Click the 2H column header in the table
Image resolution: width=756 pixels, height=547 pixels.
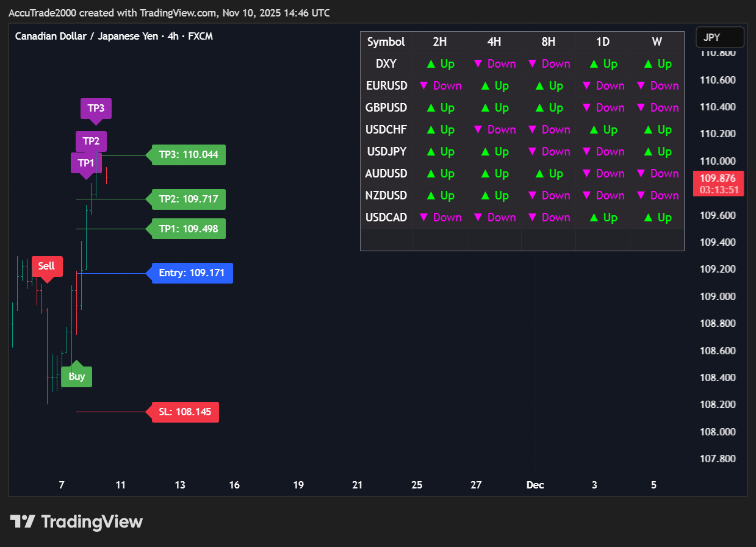click(439, 42)
